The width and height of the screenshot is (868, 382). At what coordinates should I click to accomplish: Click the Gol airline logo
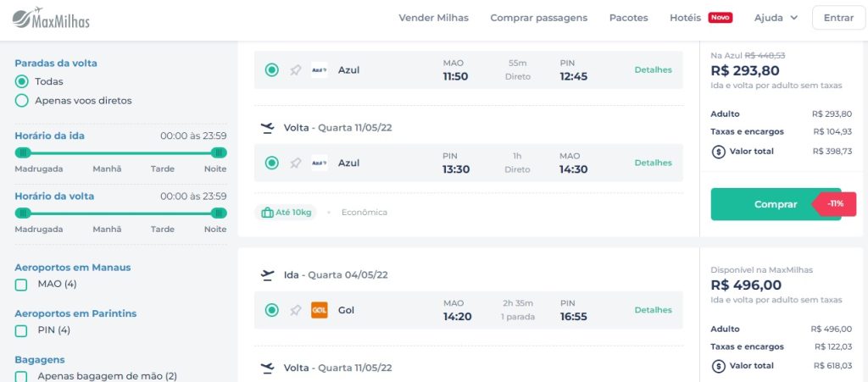(x=320, y=310)
